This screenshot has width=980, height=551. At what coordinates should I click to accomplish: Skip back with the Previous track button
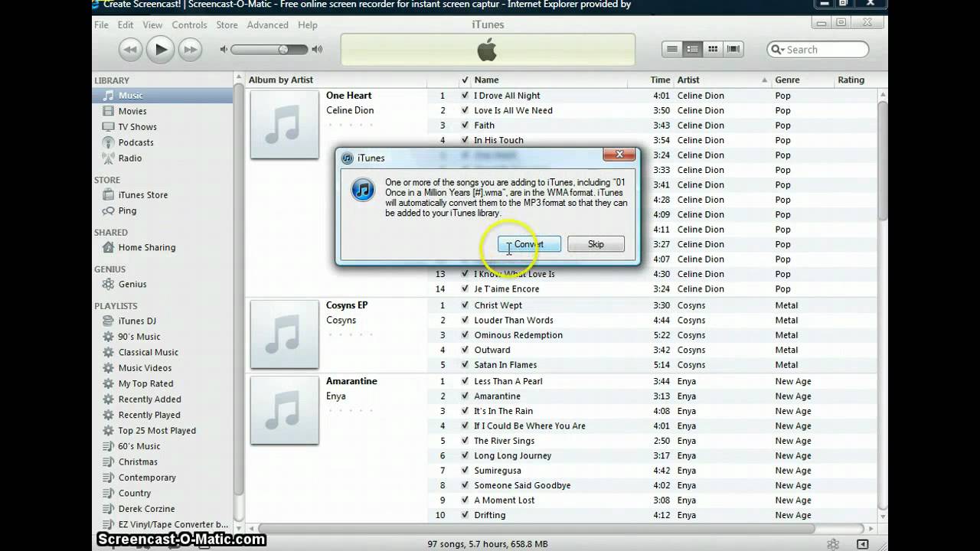[x=131, y=50]
